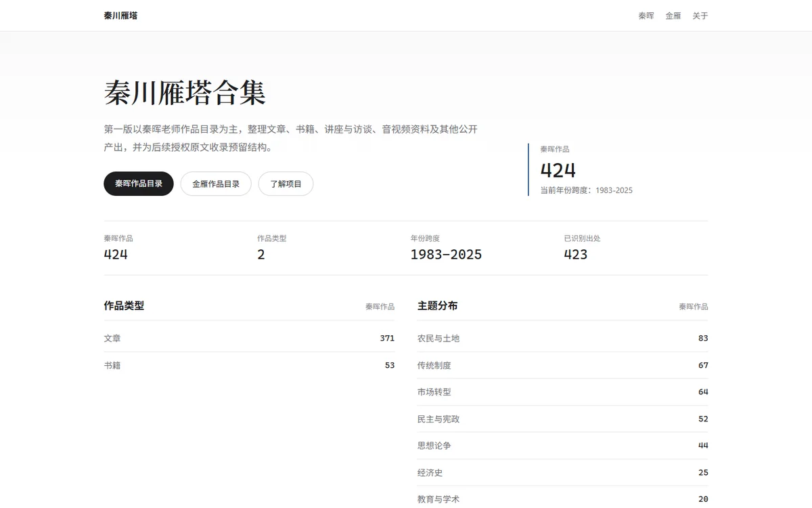The image size is (812, 508).
Task: Click the 371 count for 文章
Action: click(387, 338)
